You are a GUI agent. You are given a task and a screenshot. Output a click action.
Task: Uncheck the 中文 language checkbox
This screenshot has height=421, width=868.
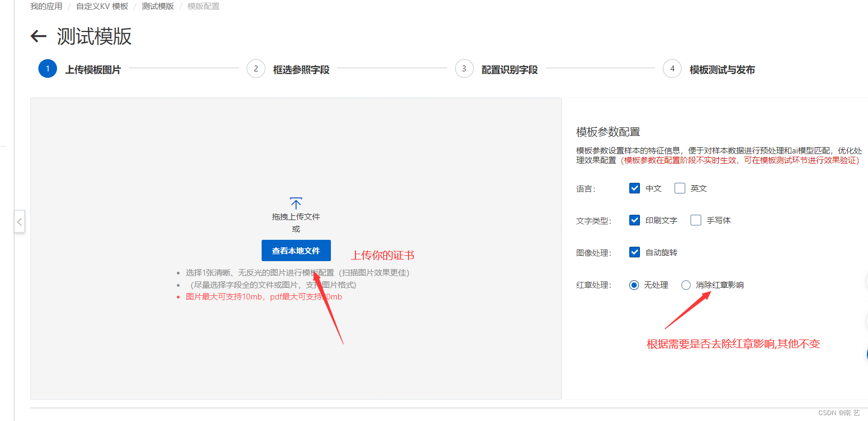pos(635,188)
